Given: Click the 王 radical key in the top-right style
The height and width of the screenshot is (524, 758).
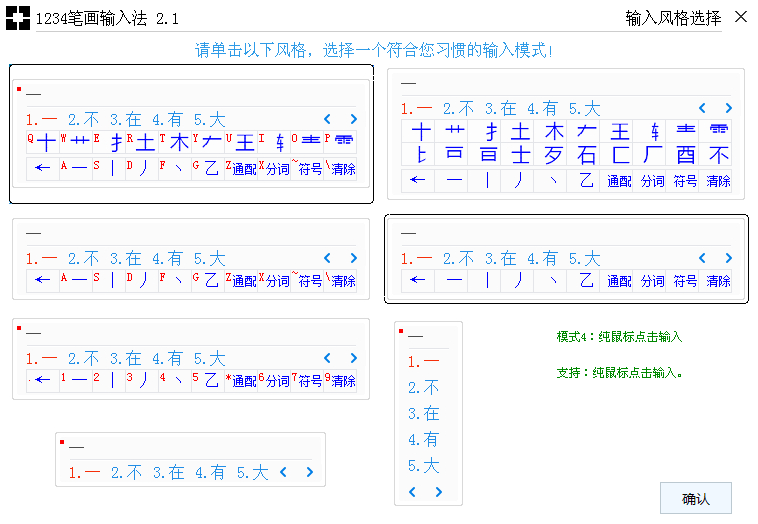Looking at the screenshot, I should [620, 131].
